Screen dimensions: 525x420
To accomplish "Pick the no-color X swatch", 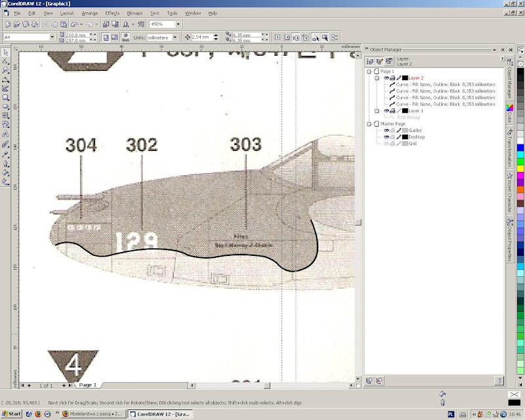I will coord(520,64).
